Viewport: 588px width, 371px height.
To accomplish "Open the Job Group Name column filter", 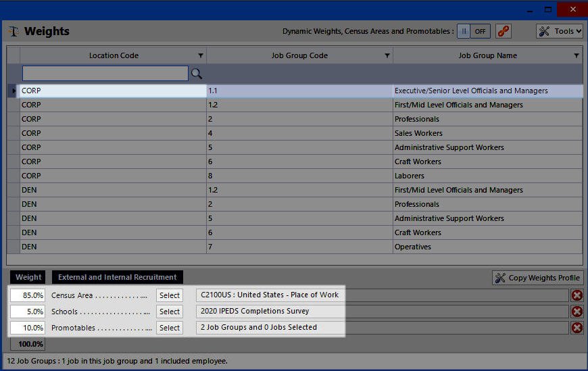I will coord(577,55).
